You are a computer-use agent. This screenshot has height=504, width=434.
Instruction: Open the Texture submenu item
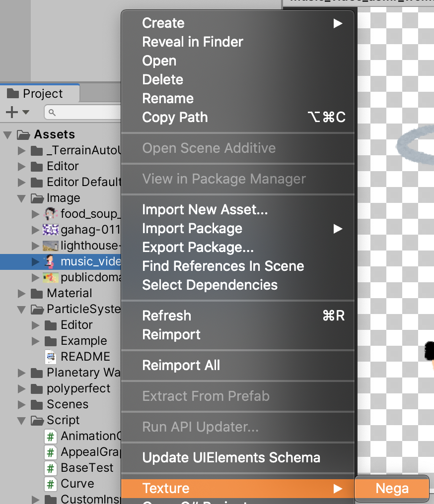coord(238,489)
